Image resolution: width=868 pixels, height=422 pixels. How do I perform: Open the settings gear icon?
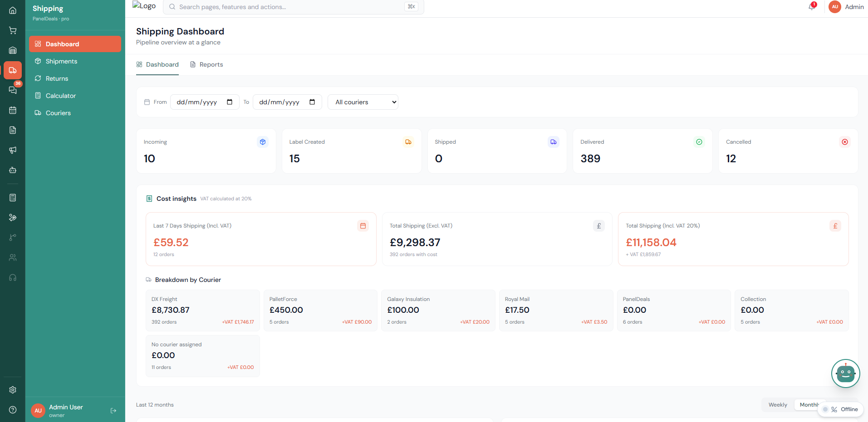click(13, 390)
